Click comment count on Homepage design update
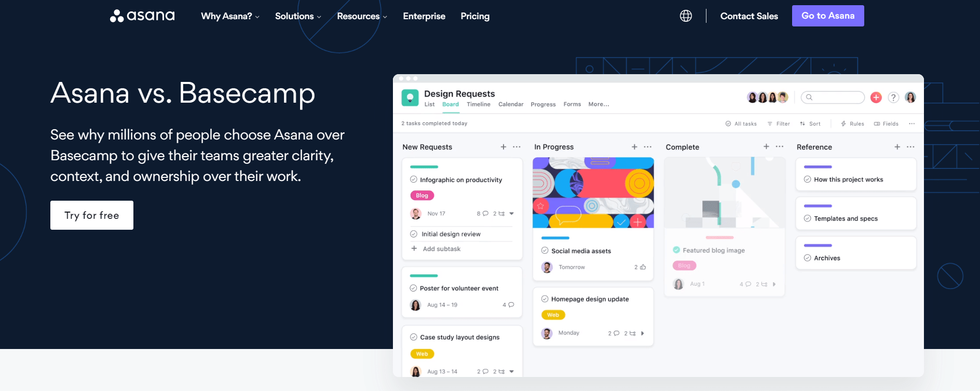Viewport: 980px width, 391px height. 614,333
